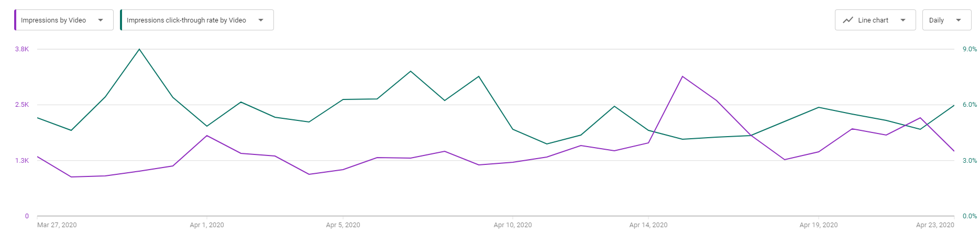Select the Apr 10, 2020 axis date

512,225
